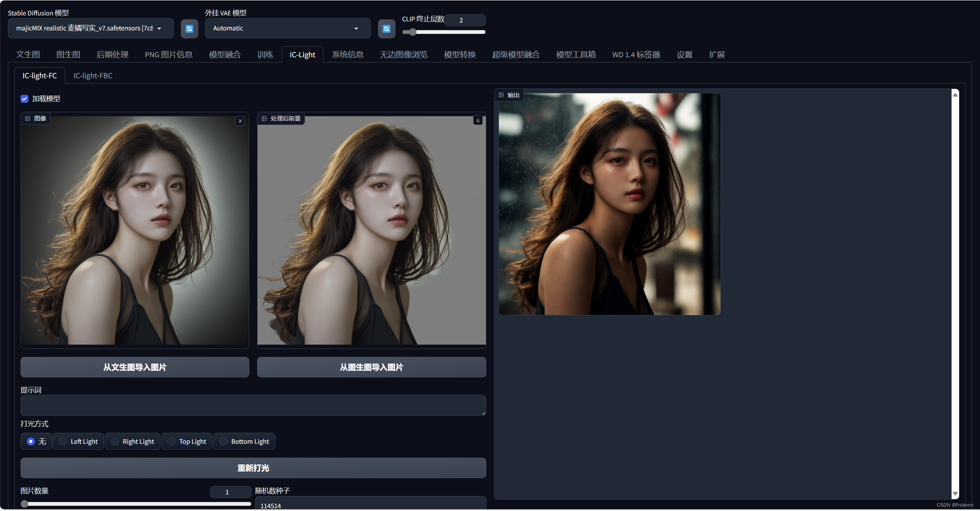
Task: Click the 输出 panel image icon
Action: [501, 95]
